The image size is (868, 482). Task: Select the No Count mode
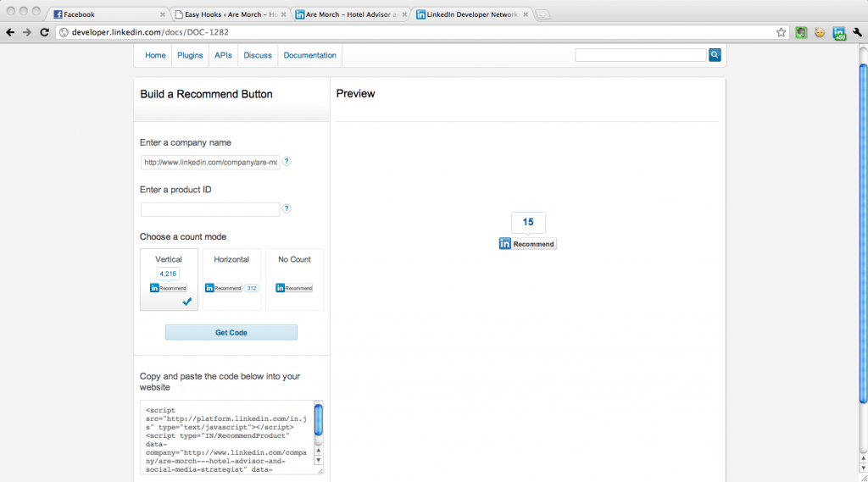coord(294,280)
